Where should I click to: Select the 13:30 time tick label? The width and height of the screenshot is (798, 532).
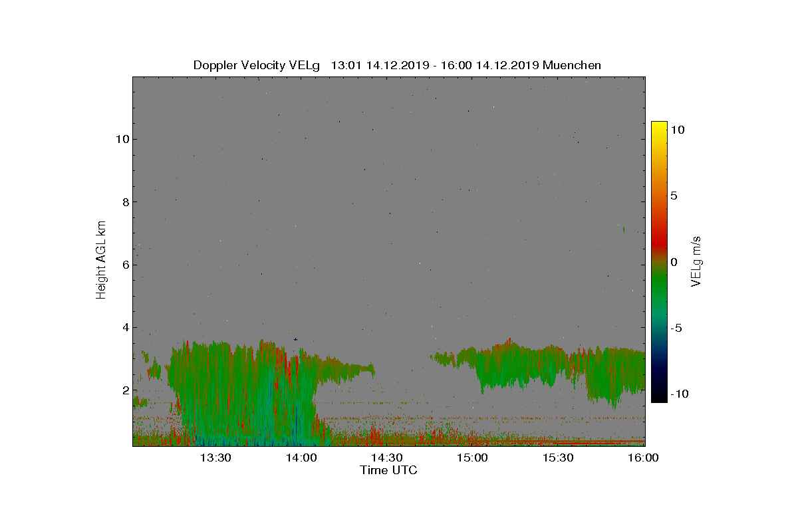click(x=215, y=458)
